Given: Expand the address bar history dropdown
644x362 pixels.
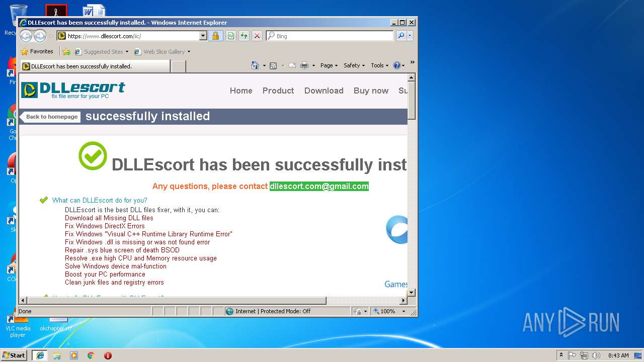Looking at the screenshot, I should 203,36.
